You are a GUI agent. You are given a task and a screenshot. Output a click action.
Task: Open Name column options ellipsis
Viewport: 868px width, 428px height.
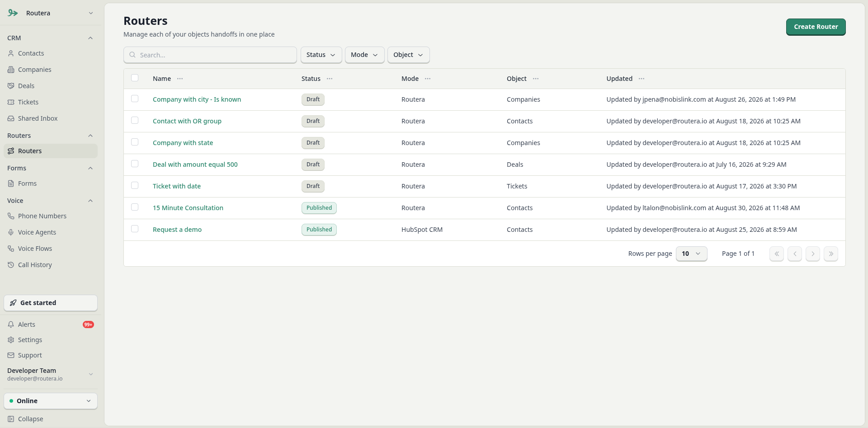point(180,79)
